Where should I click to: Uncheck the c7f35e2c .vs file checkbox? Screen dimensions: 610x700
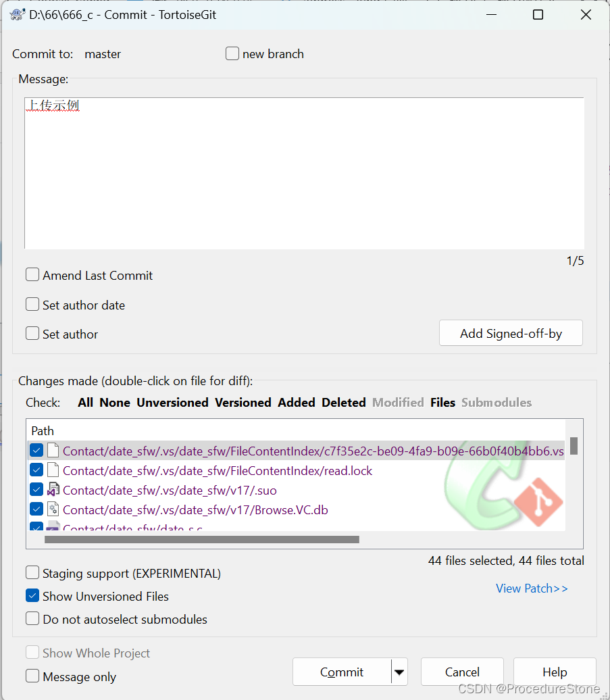click(36, 451)
